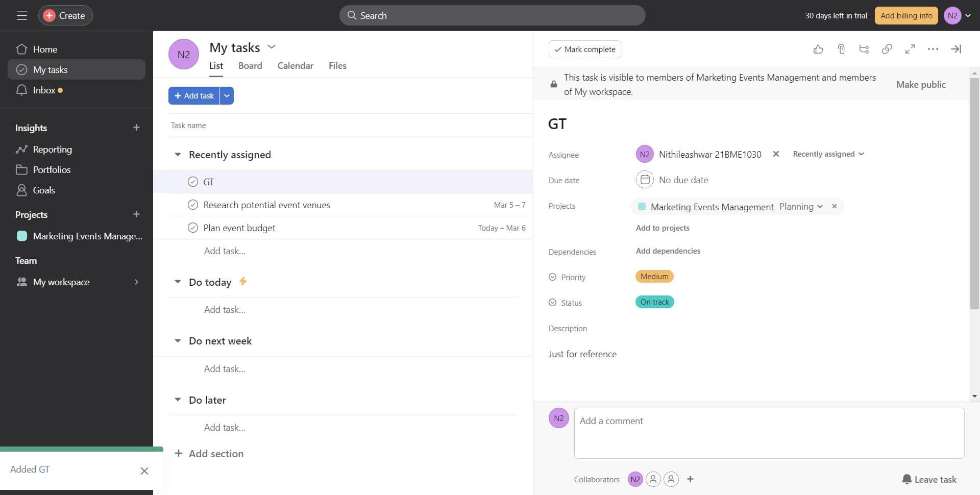The image size is (980, 495).
Task: Copy task link via chain icon
Action: [887, 49]
